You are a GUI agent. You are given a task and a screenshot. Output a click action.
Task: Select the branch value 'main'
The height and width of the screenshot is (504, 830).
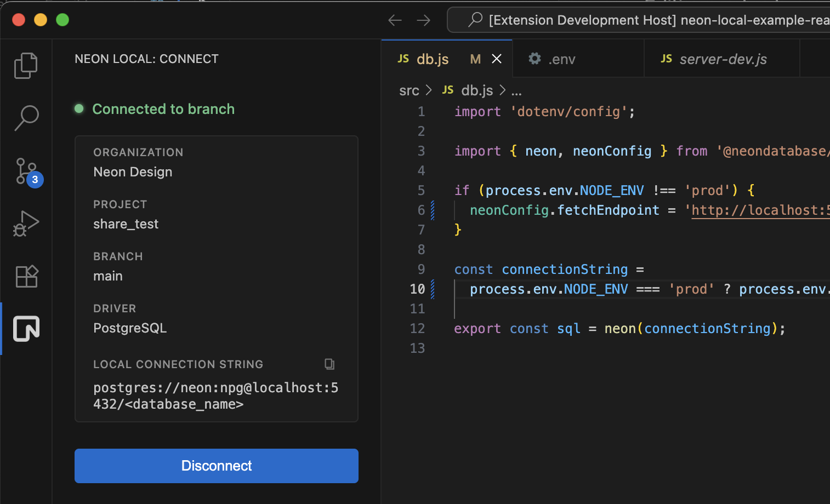(x=108, y=276)
